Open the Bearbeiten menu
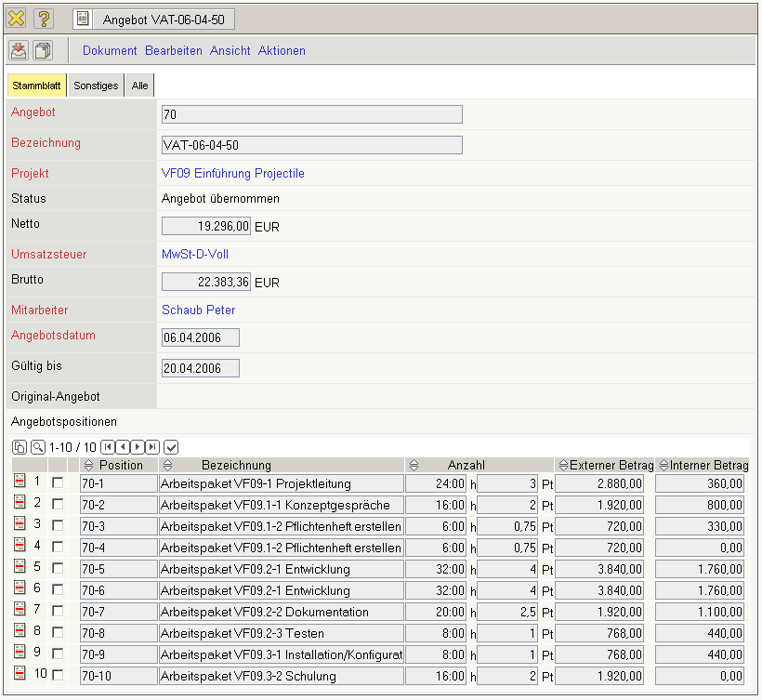This screenshot has width=762, height=700. point(173,51)
